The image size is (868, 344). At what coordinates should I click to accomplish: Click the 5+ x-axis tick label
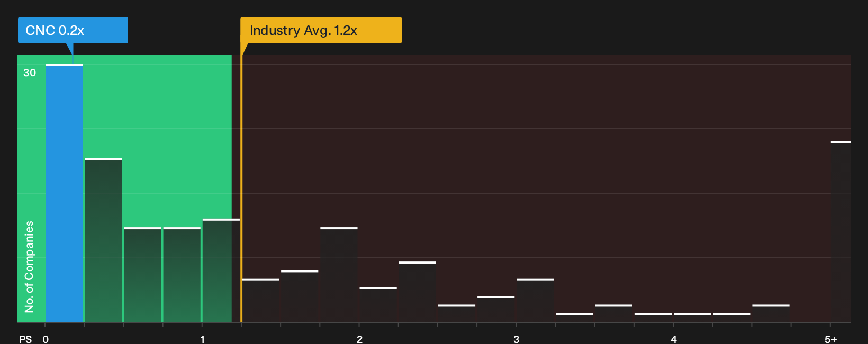(x=831, y=339)
